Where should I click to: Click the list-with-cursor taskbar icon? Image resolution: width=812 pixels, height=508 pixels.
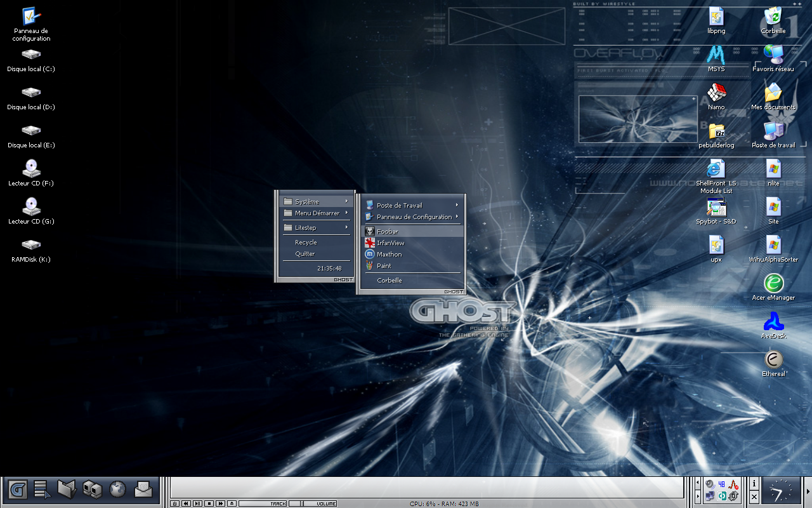pos(43,490)
